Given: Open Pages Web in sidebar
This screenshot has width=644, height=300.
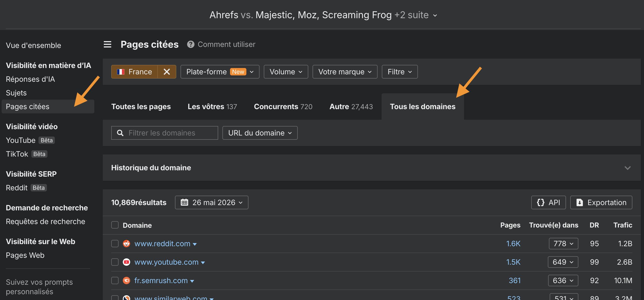Looking at the screenshot, I should 25,255.
